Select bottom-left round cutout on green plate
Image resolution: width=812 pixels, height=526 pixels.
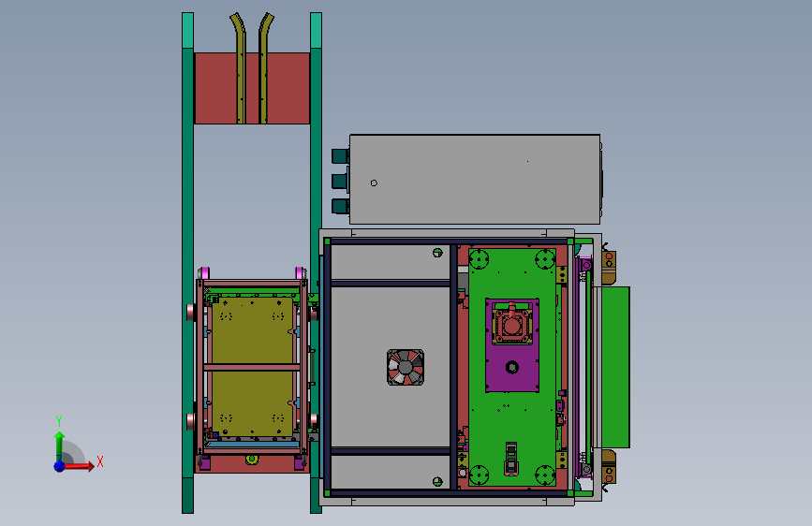pyautogui.click(x=479, y=475)
